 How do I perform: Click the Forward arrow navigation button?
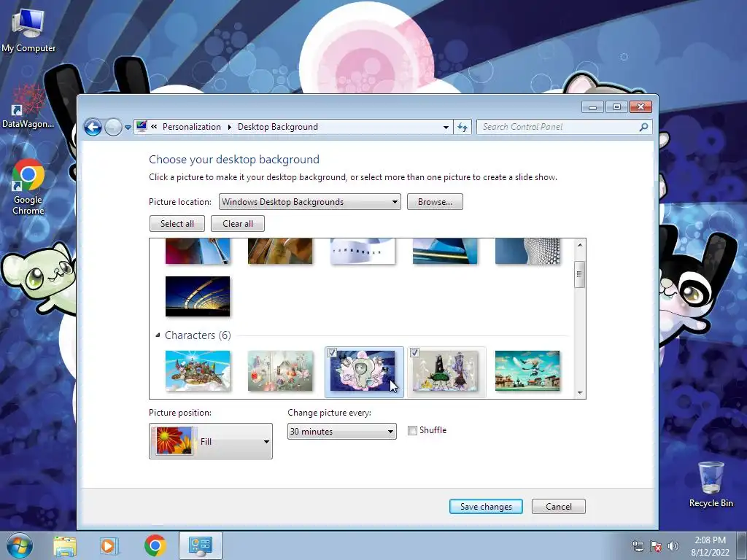[113, 127]
